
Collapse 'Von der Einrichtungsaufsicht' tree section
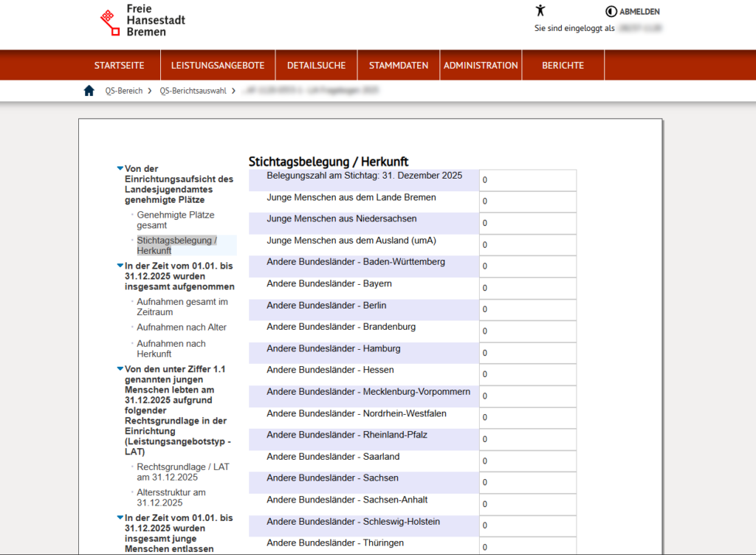pyautogui.click(x=120, y=168)
